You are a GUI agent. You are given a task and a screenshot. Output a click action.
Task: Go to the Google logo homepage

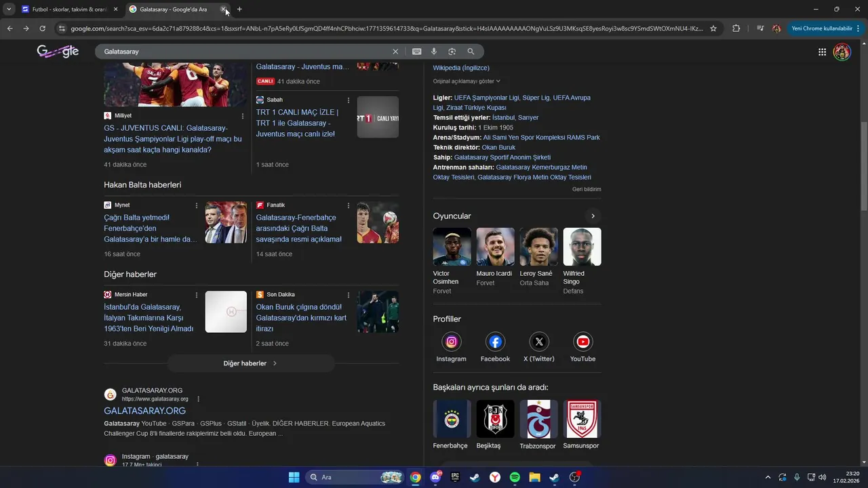pyautogui.click(x=58, y=52)
